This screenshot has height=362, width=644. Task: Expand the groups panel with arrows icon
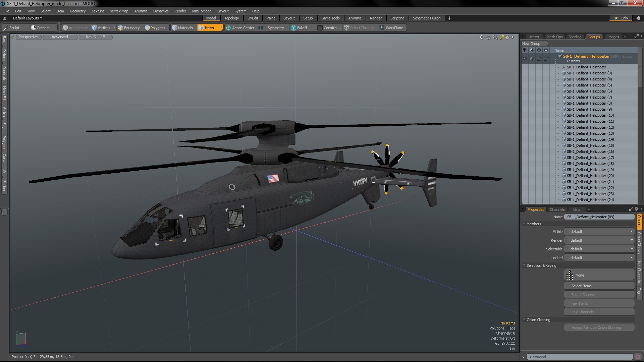pyautogui.click(x=636, y=37)
